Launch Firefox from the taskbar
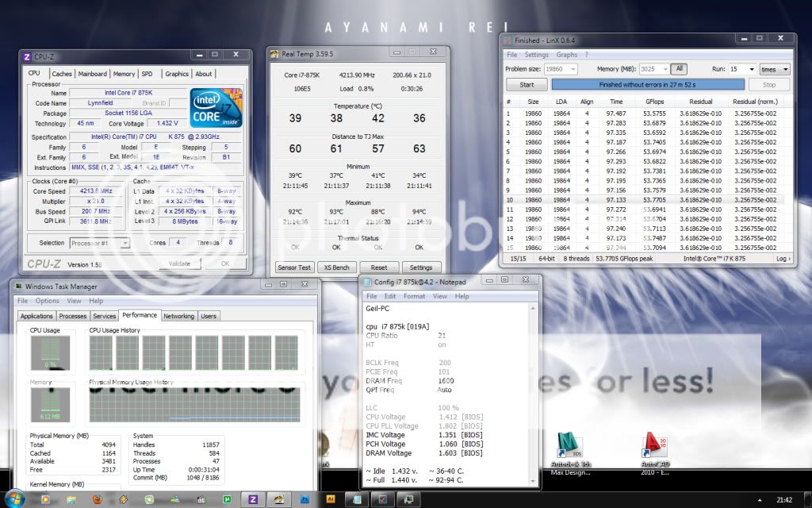 97,500
